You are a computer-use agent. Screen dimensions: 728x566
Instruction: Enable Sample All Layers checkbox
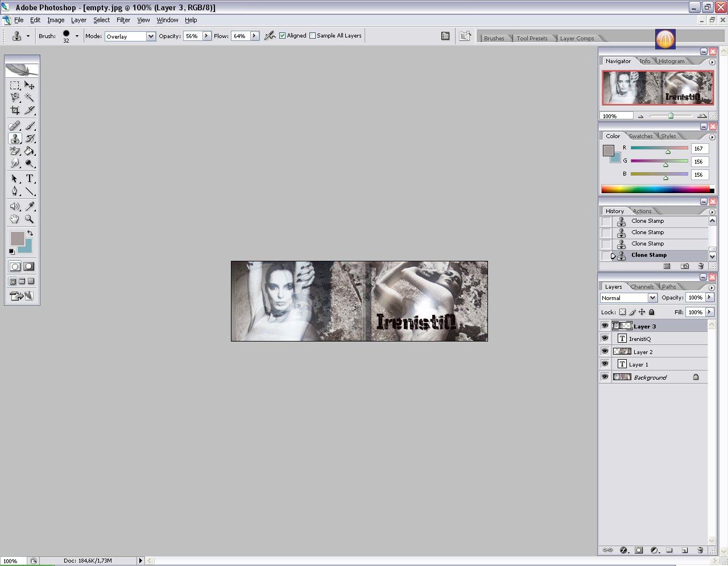coord(312,36)
